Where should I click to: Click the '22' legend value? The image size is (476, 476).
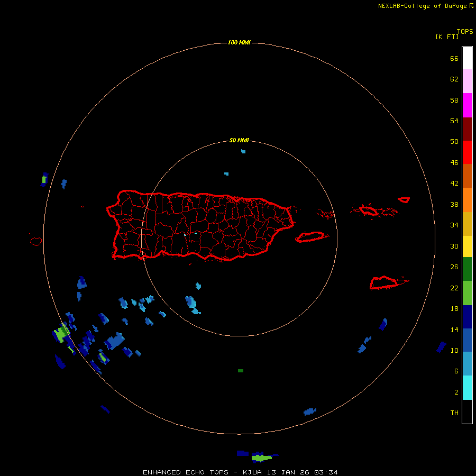pyautogui.click(x=454, y=288)
